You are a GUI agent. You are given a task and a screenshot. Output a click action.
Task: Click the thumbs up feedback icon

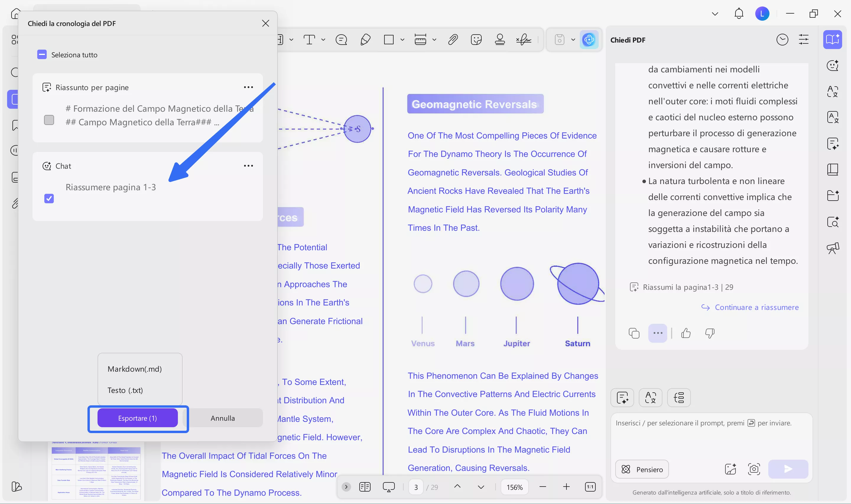click(x=686, y=333)
